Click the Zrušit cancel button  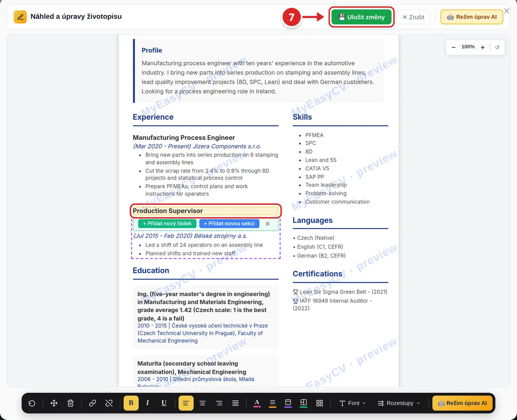(413, 17)
